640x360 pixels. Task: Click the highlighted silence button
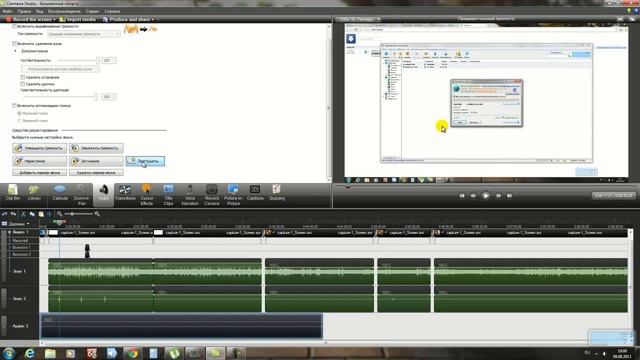pos(145,161)
